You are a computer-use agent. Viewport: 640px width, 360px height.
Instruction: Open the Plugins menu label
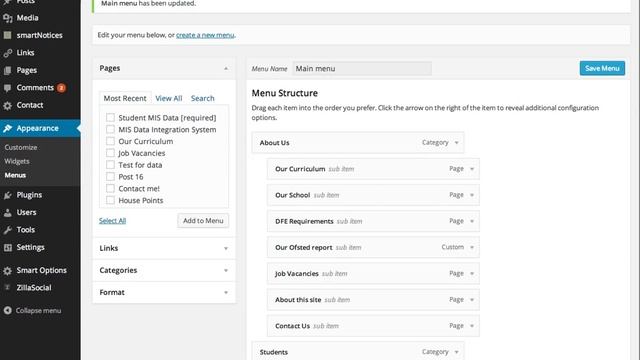tap(29, 195)
